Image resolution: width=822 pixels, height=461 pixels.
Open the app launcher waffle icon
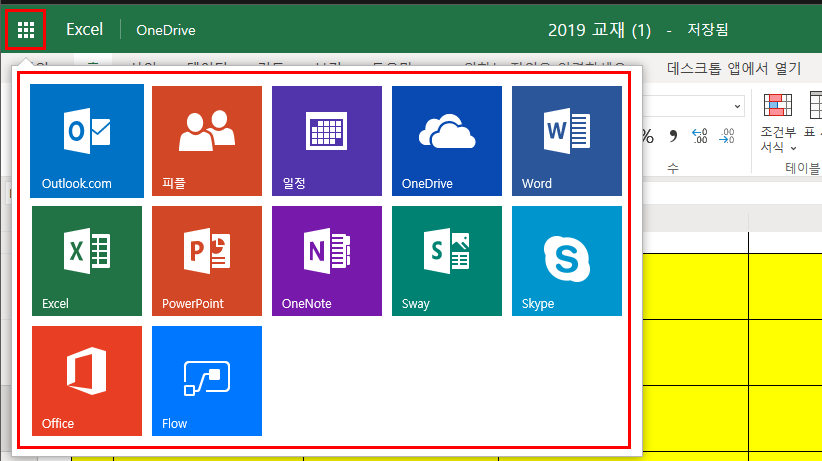tap(26, 30)
